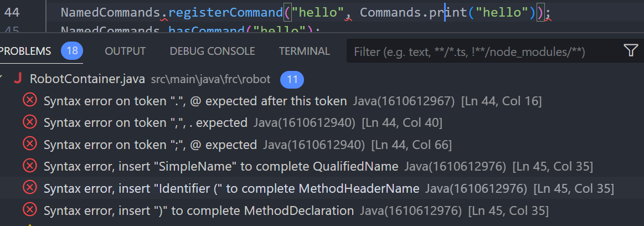Click error icon next to '";", @ expected'
Viewport: 644px width, 226px height.
pos(29,144)
